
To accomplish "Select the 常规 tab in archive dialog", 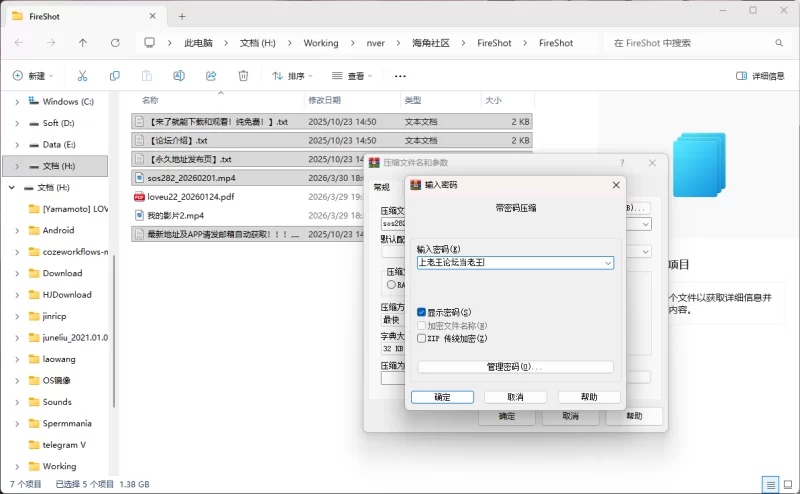I will tap(381, 187).
